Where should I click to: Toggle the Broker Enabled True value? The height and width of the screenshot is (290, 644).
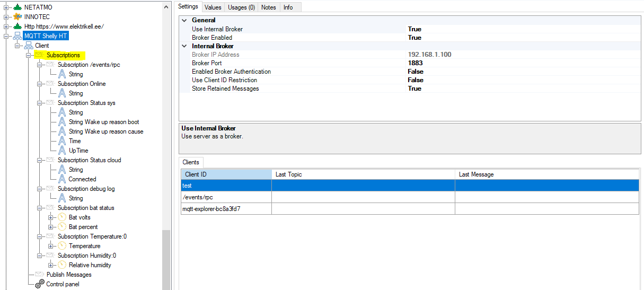(414, 38)
